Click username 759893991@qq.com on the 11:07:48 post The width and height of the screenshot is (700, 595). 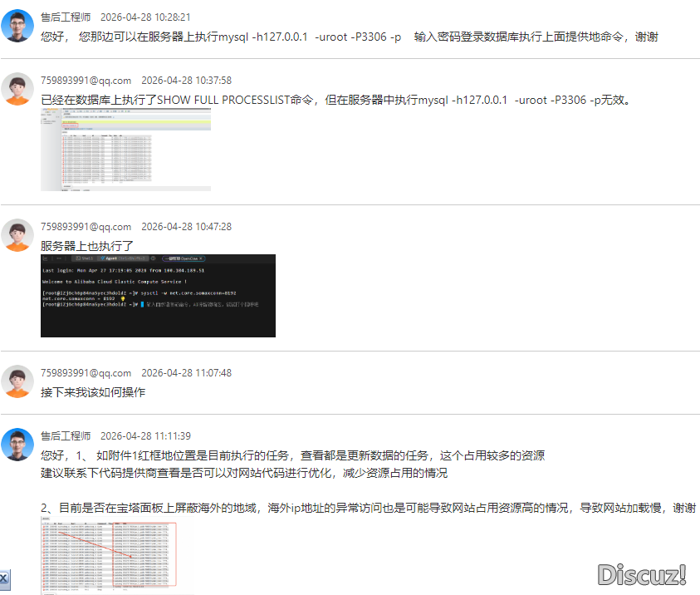86,373
